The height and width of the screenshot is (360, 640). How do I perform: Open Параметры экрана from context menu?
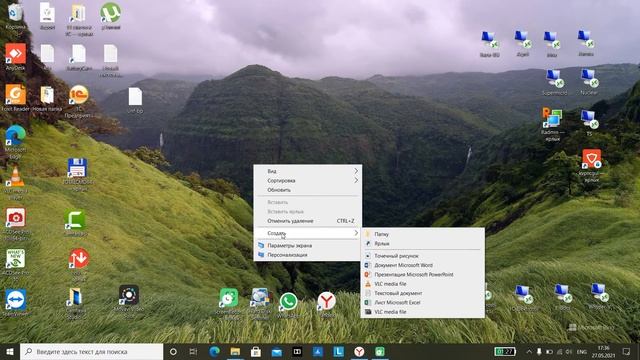307,246
